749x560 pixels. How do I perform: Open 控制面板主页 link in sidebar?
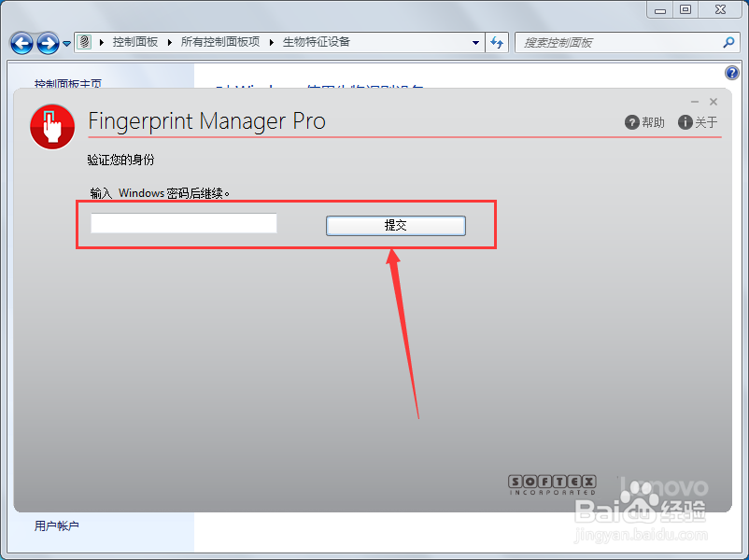tap(68, 84)
